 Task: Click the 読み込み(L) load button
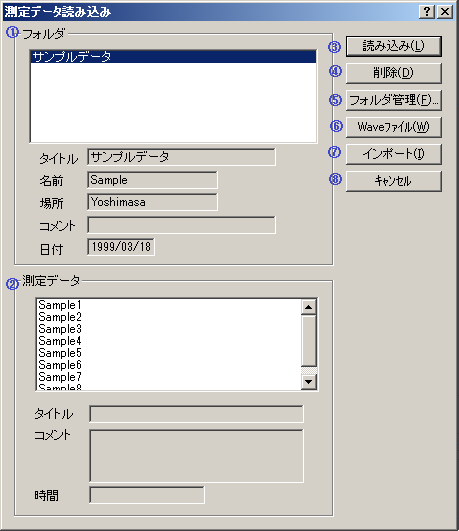tap(394, 46)
